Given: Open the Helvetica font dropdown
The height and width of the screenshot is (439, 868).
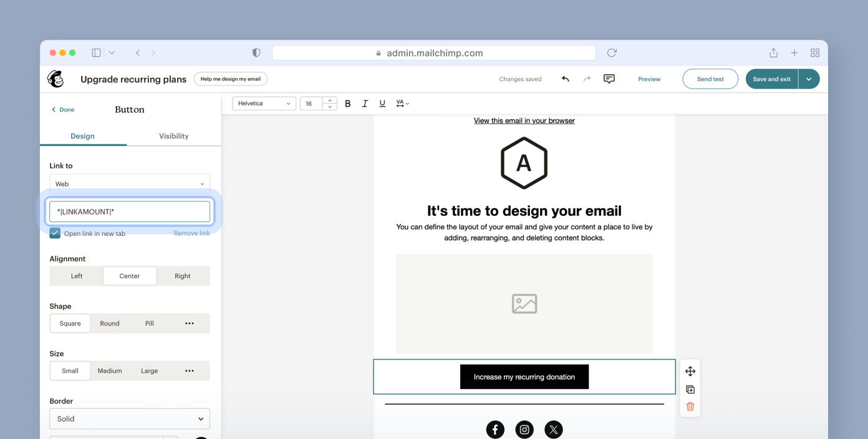Looking at the screenshot, I should (x=264, y=104).
